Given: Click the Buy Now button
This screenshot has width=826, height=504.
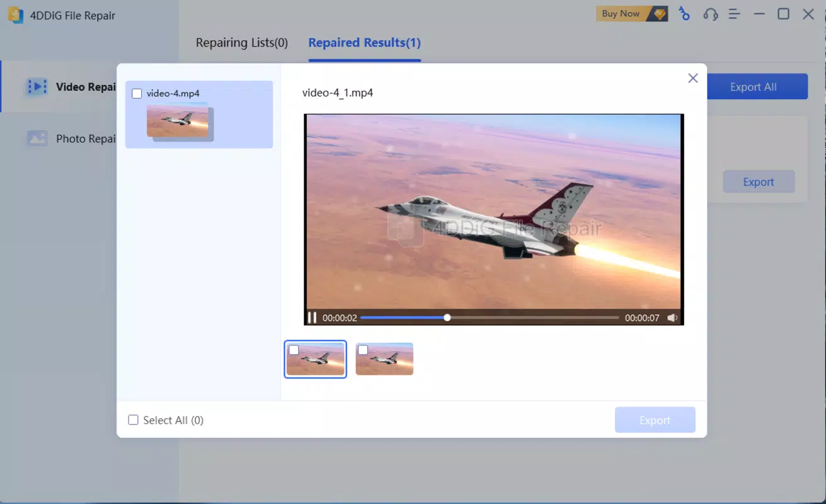Looking at the screenshot, I should [x=632, y=14].
